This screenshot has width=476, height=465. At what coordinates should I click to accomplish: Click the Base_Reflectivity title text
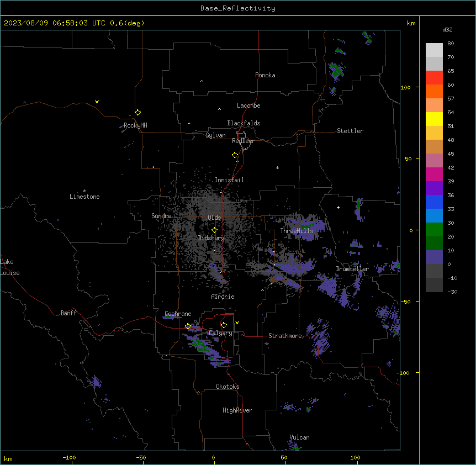(238, 8)
